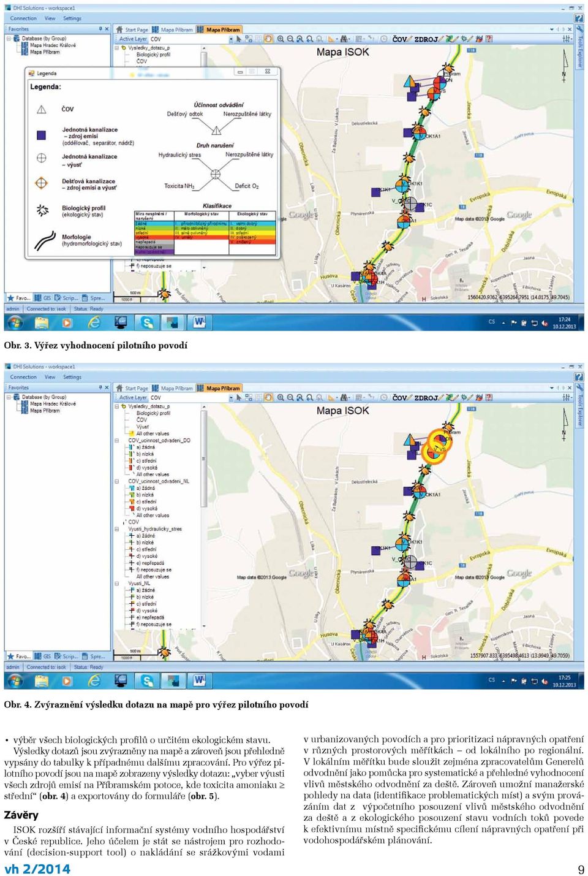The width and height of the screenshot is (588, 876).
Task: Click the ZDROJ edit tool in the Obr. 3 toolbar
Action: pos(428,39)
